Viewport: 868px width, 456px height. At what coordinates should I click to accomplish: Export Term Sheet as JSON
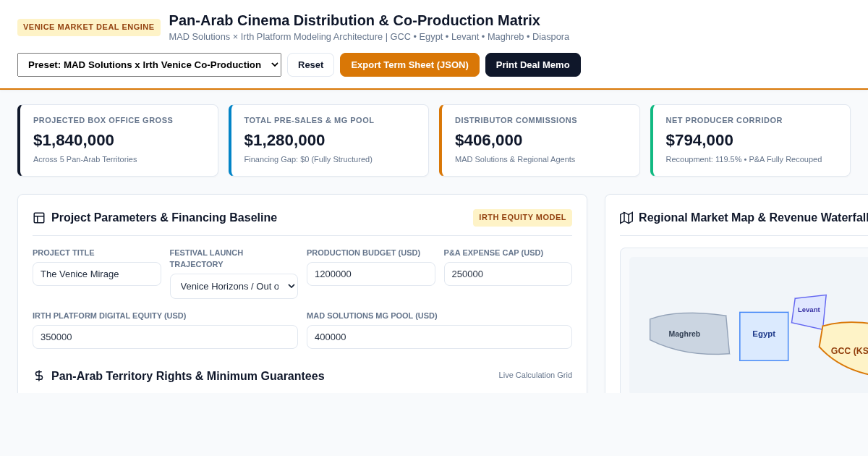(409, 65)
